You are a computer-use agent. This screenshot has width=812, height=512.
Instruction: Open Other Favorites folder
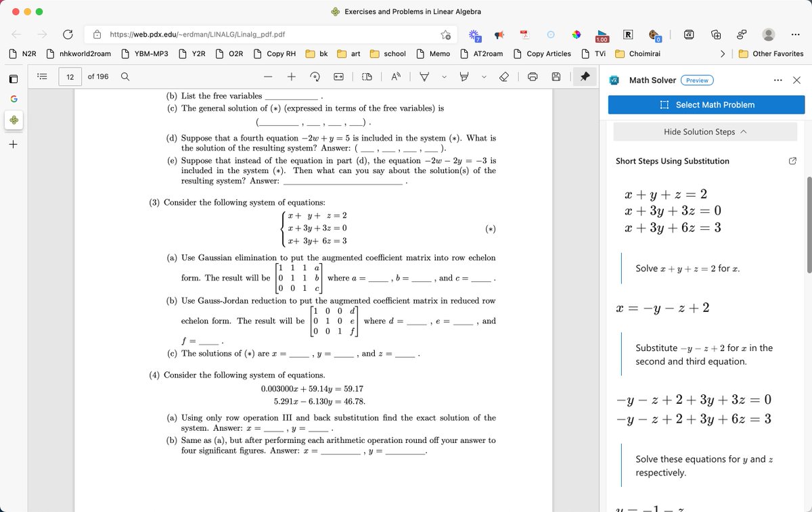(x=771, y=53)
